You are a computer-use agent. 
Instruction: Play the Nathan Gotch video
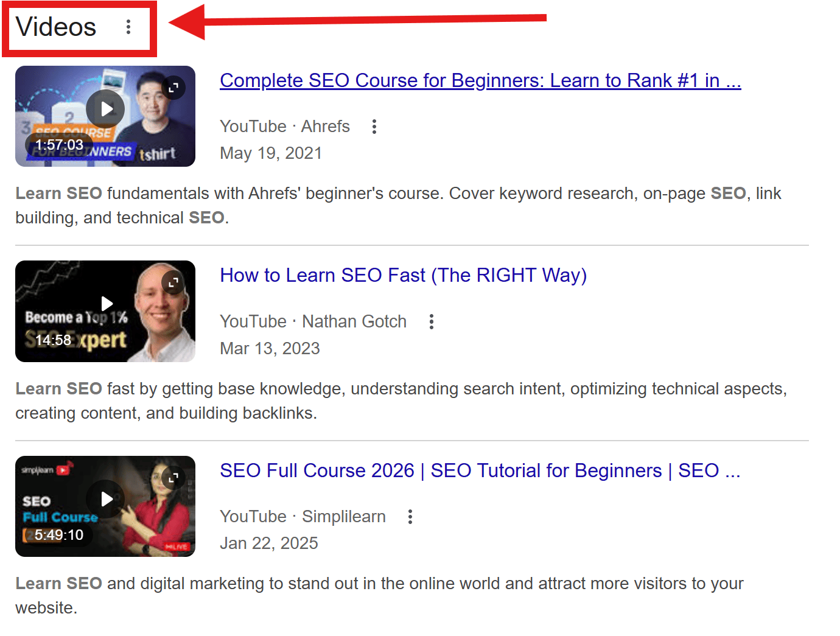coord(107,303)
